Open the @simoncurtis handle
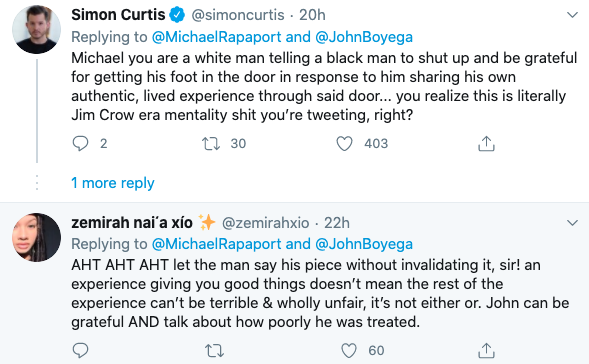This screenshot has width=589, height=364. tap(238, 15)
